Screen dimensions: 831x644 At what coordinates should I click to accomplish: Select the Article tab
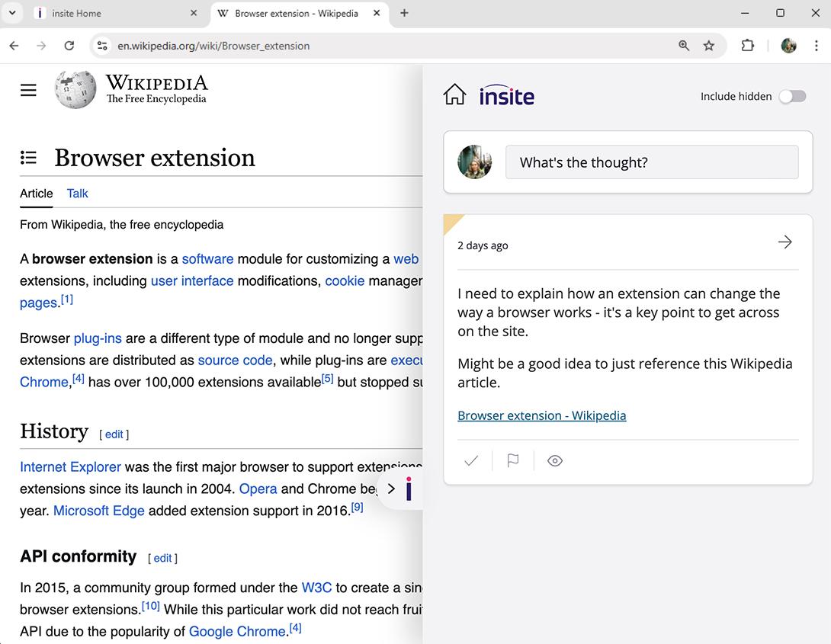coord(37,194)
